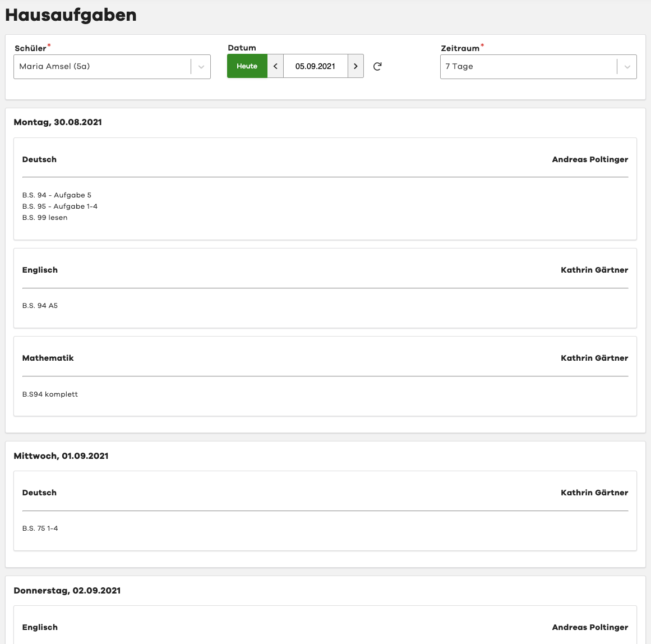
Task: Click Kathrin Gärtner on the Mathematik card
Action: point(594,358)
